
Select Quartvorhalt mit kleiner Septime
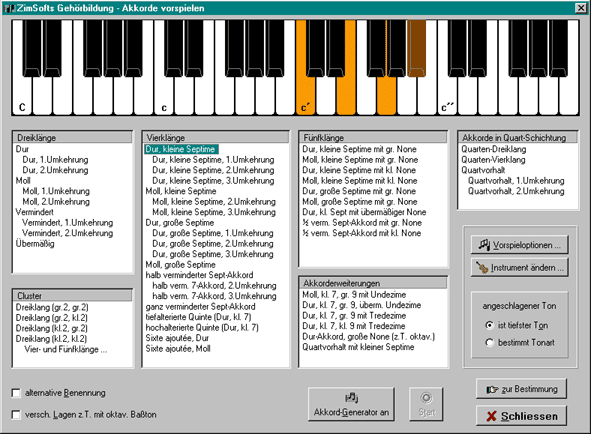[x=358, y=347]
